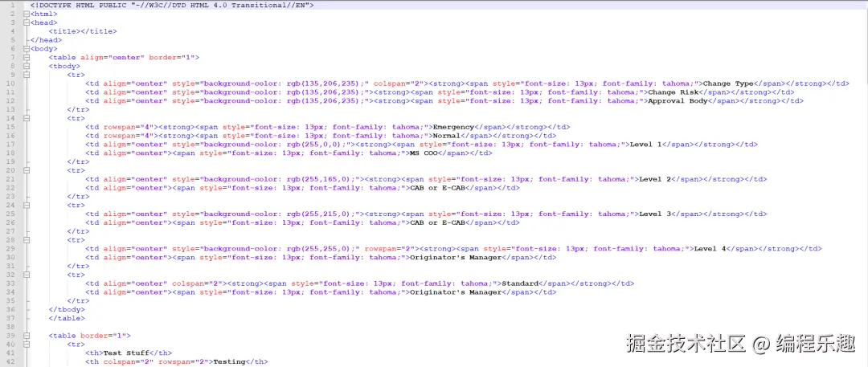Click the rowspan="2" attribute on line 29
Image resolution: width=868 pixels, height=367 pixels.
tap(388, 248)
